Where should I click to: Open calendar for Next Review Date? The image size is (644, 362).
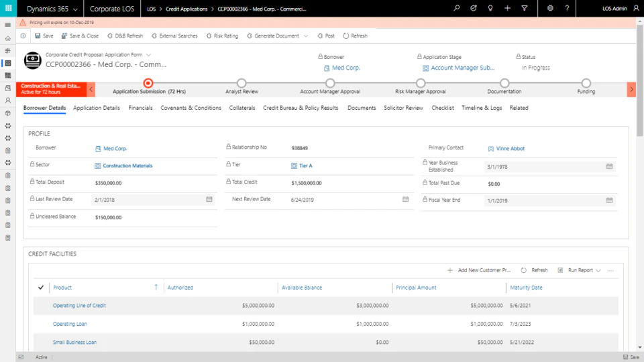(405, 200)
